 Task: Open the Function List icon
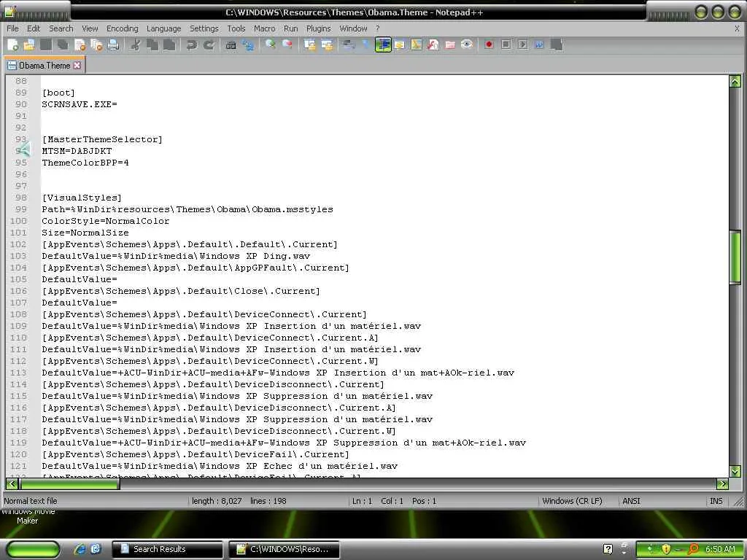coord(433,44)
